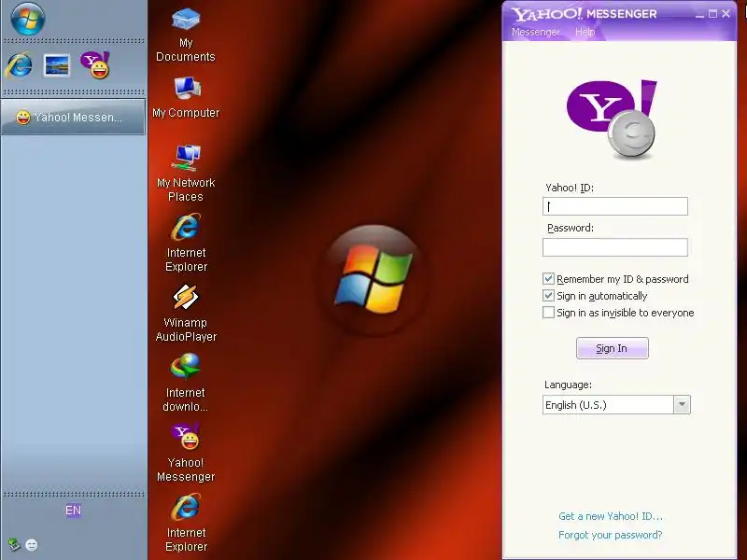The image size is (747, 560).
Task: Click the EN language indicator
Action: tap(73, 511)
